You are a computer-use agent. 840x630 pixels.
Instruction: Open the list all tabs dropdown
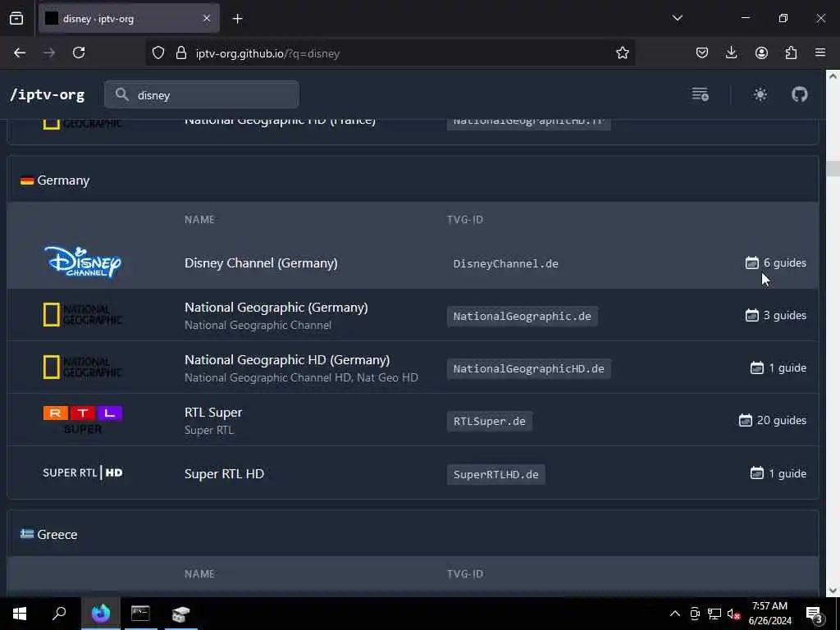coord(677,18)
